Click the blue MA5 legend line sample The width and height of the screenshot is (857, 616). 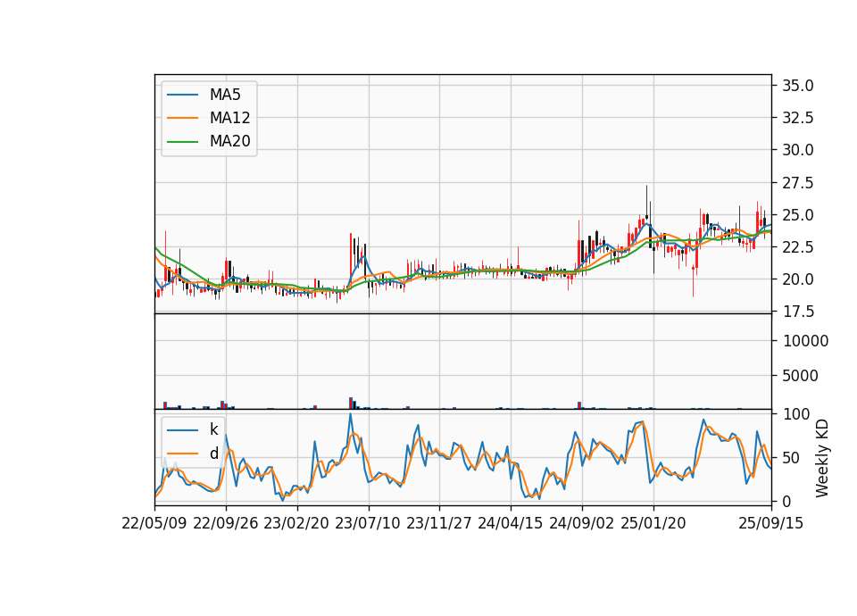[182, 95]
